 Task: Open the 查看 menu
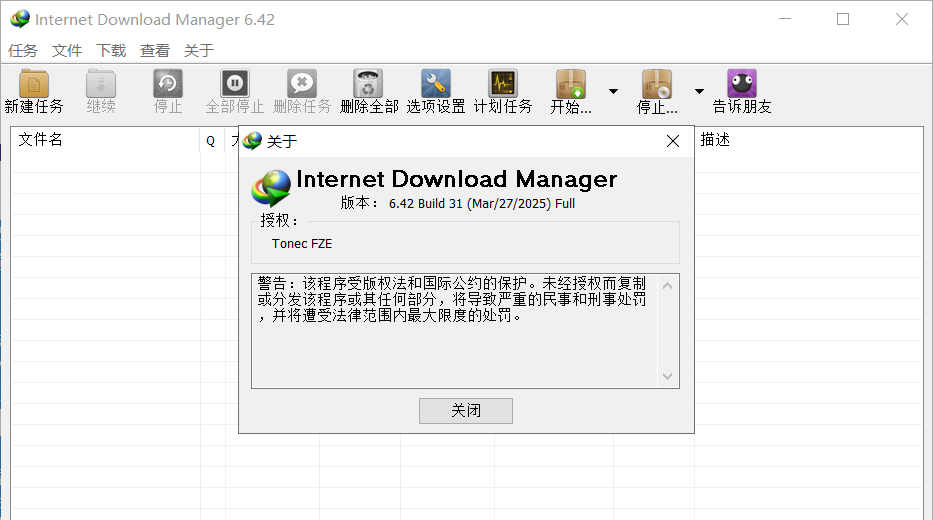(155, 51)
